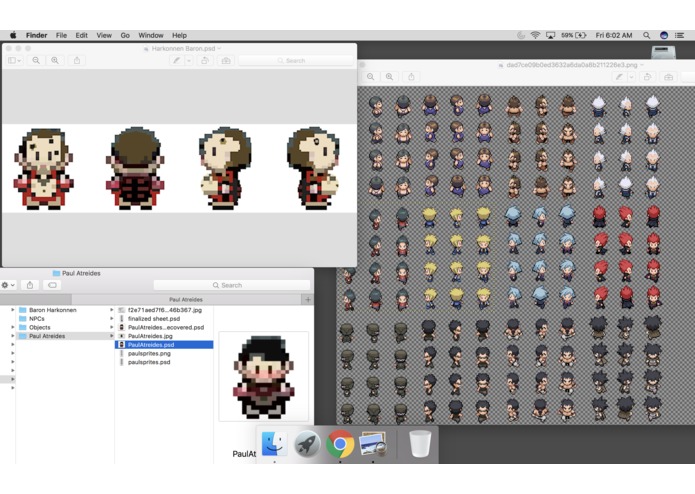This screenshot has height=494, width=695.
Task: Open Harkonnen Baron.psd title dropdown
Action: click(219, 48)
